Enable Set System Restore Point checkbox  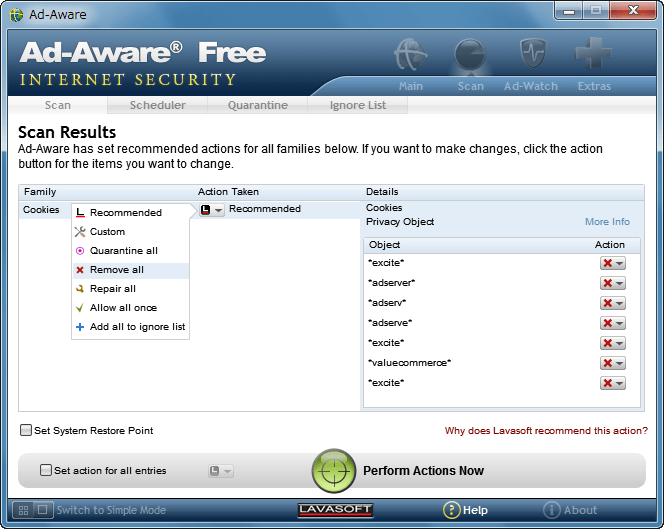(26, 430)
